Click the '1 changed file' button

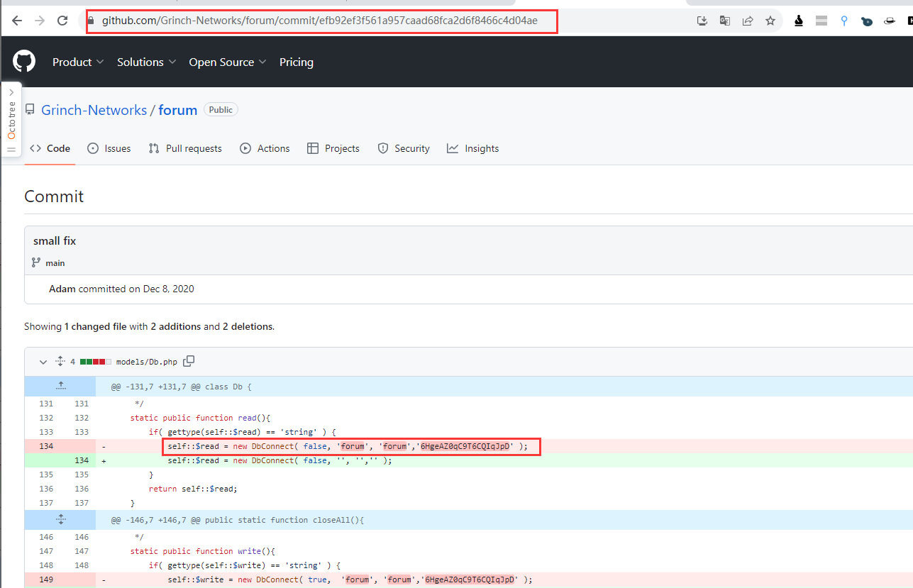tap(95, 327)
